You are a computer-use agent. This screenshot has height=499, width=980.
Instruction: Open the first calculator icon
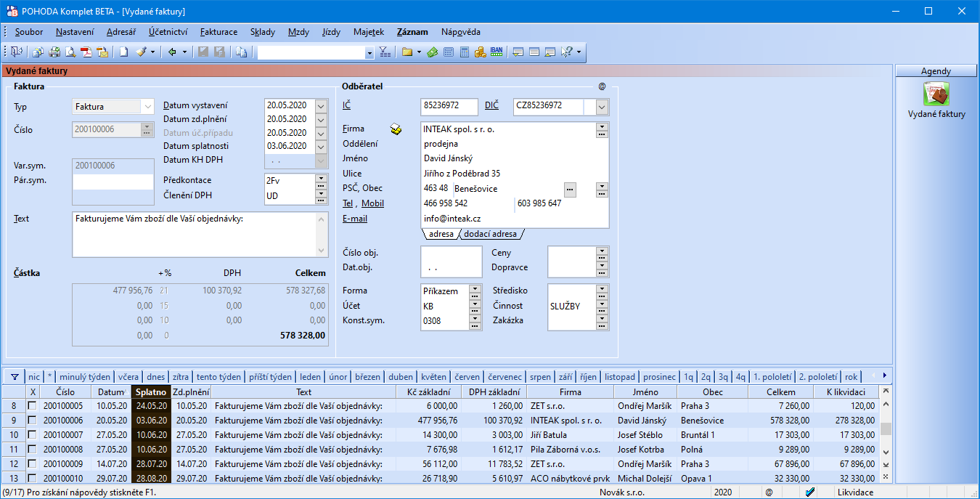click(449, 52)
